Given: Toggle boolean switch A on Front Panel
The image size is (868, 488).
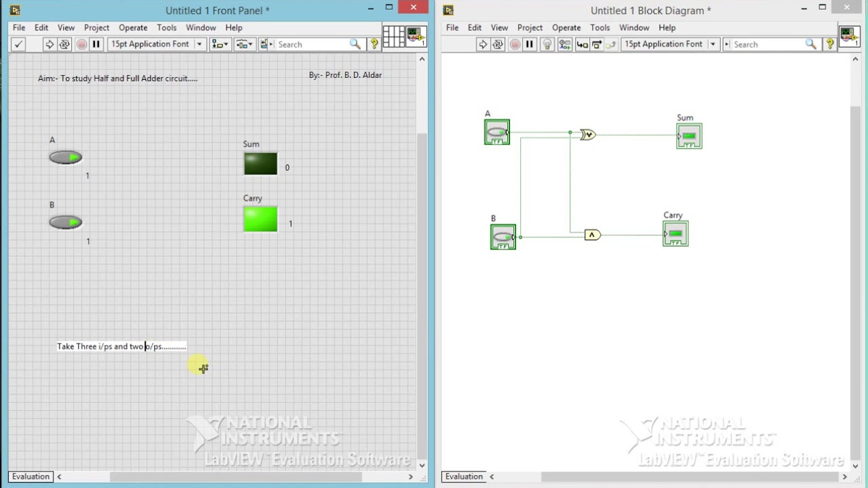Looking at the screenshot, I should 66,157.
